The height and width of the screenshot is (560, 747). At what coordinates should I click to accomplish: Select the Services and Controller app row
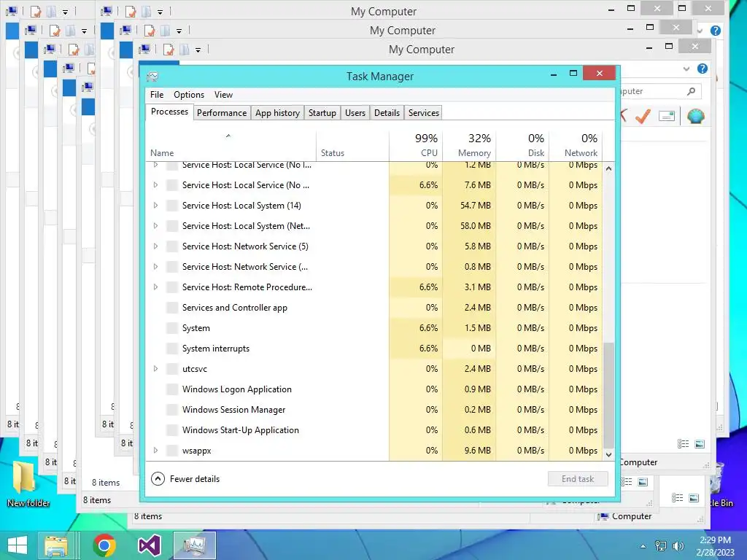click(x=374, y=308)
